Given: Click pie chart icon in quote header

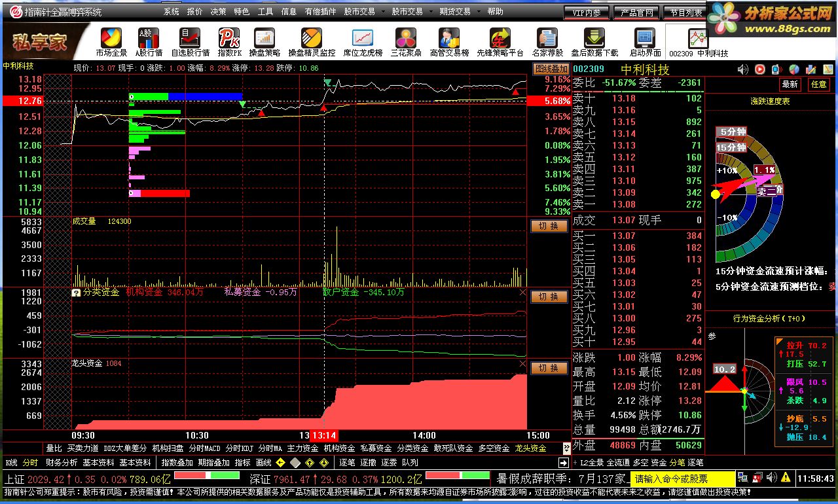Looking at the screenshot, I should pyautogui.click(x=794, y=69).
